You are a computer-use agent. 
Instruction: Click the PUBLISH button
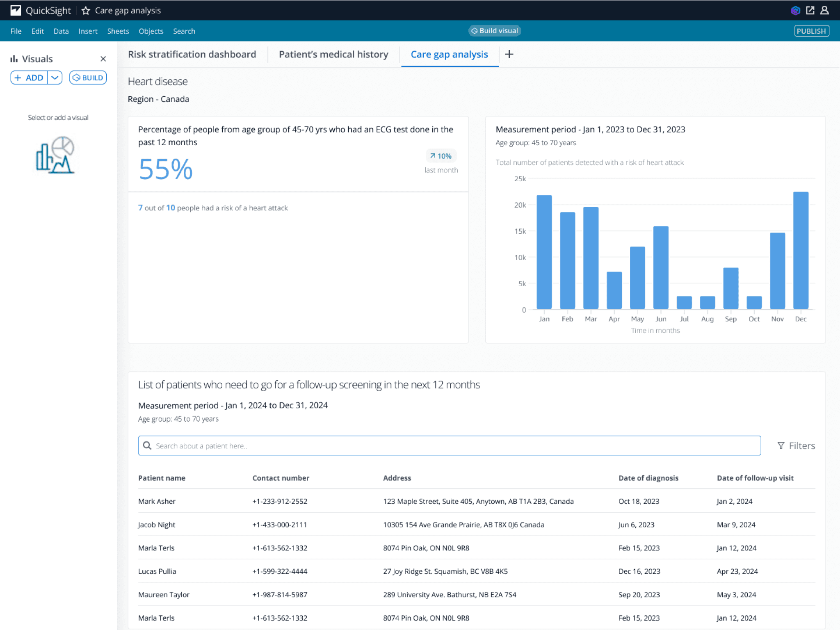click(x=811, y=31)
